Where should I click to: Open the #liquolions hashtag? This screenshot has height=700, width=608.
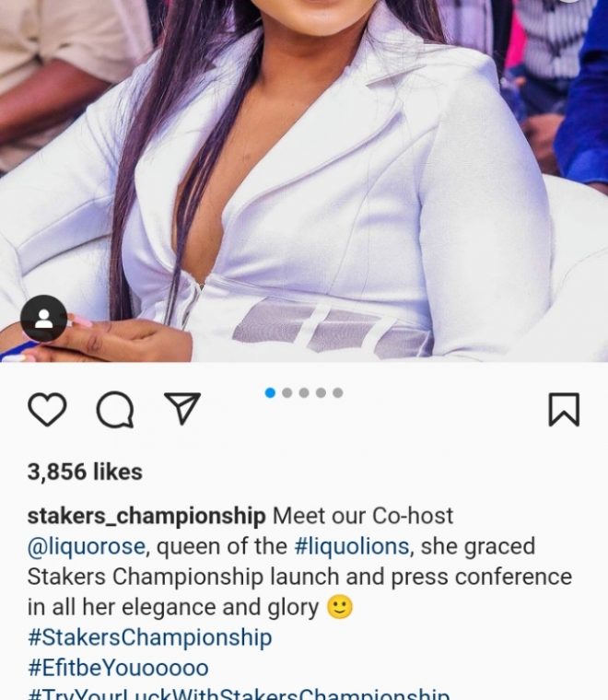(x=352, y=547)
